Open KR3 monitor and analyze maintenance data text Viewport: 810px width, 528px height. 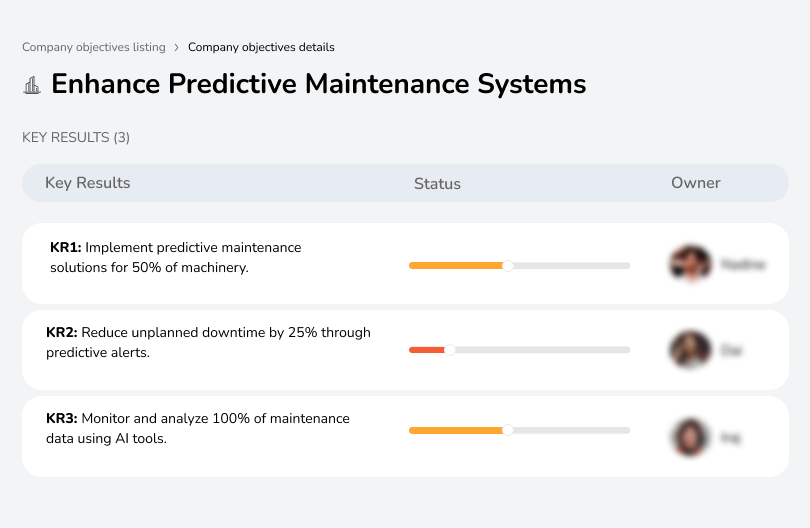(198, 428)
